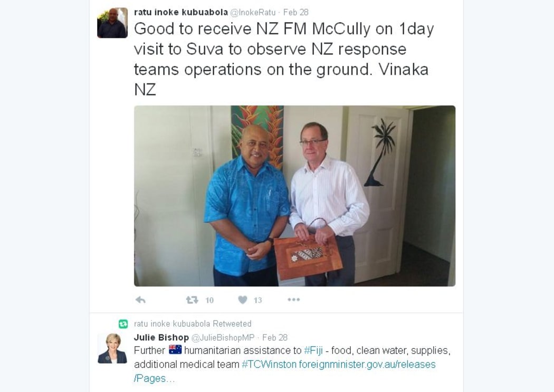Open the ratu inoke kubuabola display name
Image resolution: width=554 pixels, height=392 pixels.
tap(181, 12)
